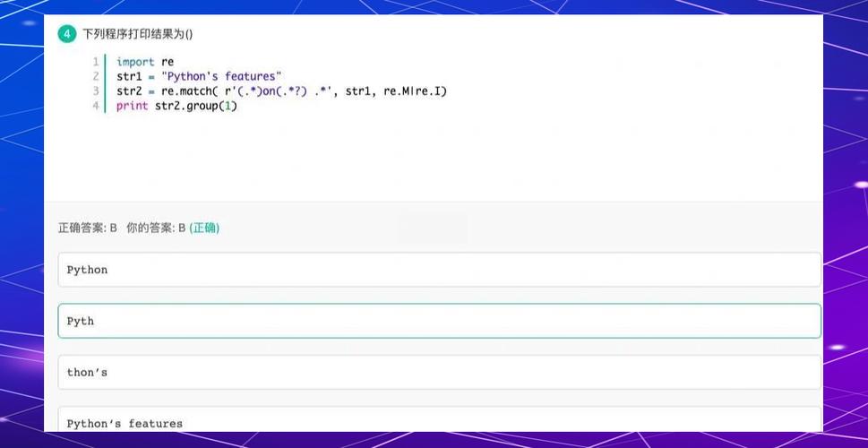Click the "str1 =" variable assignment on line 2

137,76
